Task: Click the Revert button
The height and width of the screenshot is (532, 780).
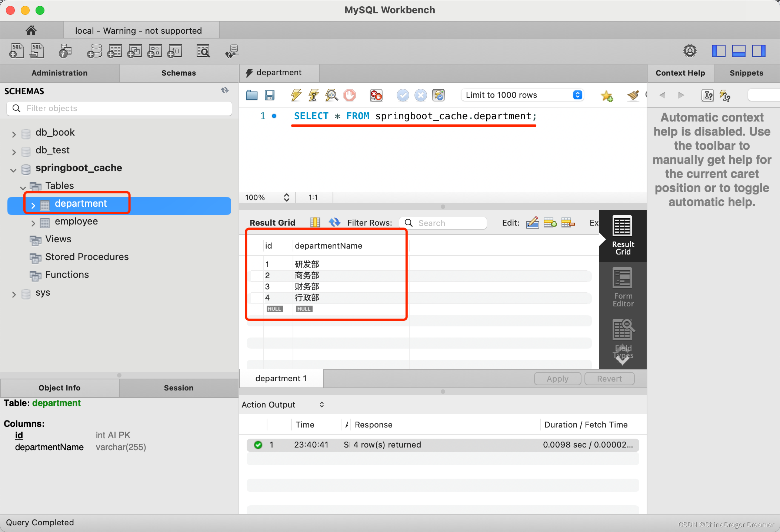Action: [x=609, y=379]
